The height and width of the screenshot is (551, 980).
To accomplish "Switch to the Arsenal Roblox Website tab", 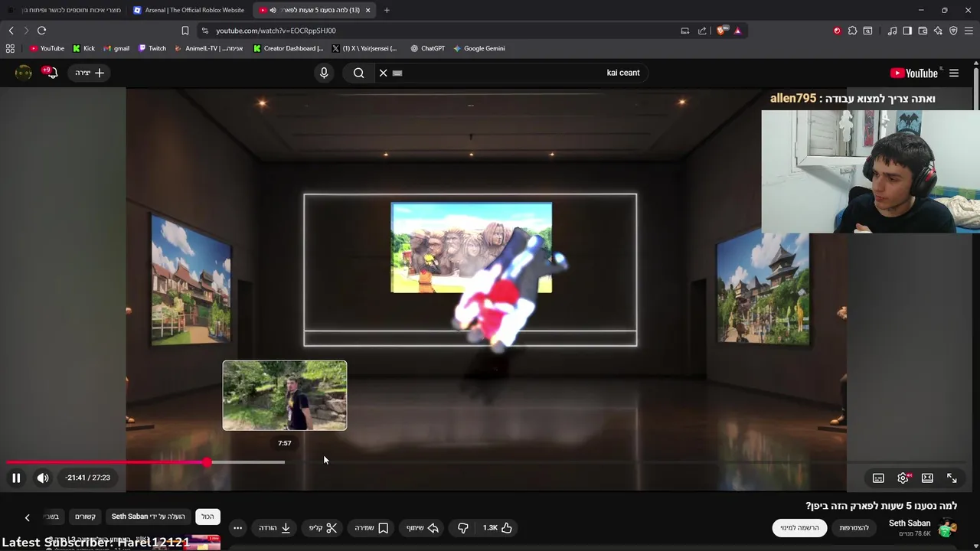I will [x=189, y=10].
